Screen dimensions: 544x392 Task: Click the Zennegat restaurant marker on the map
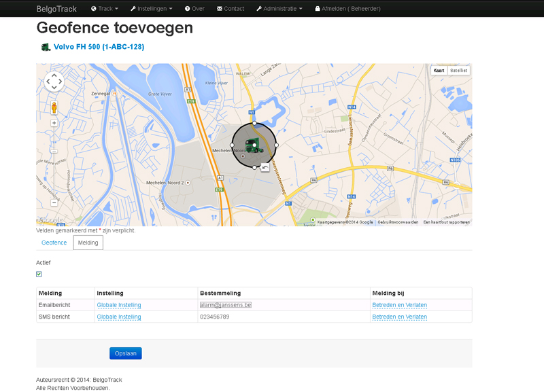click(114, 94)
